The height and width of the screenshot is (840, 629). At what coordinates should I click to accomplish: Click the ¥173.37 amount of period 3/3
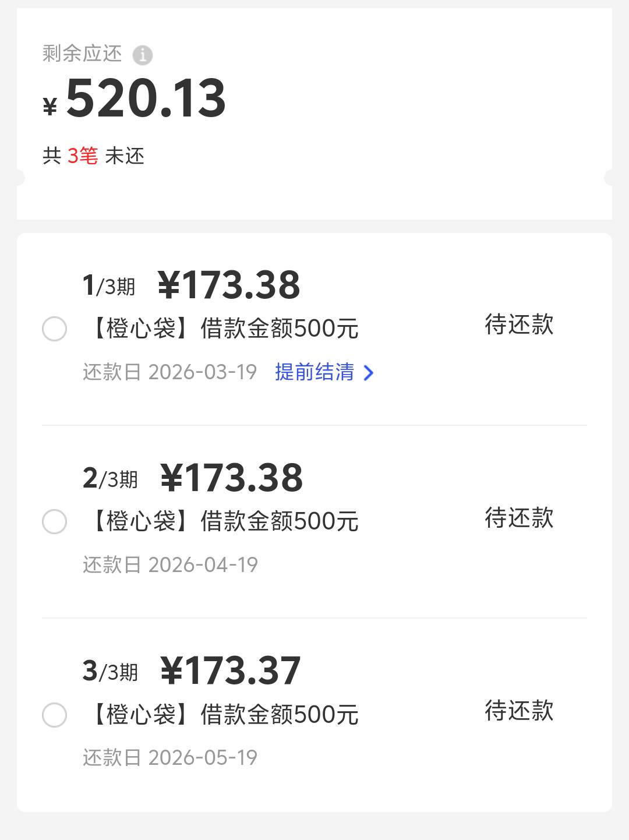click(230, 671)
